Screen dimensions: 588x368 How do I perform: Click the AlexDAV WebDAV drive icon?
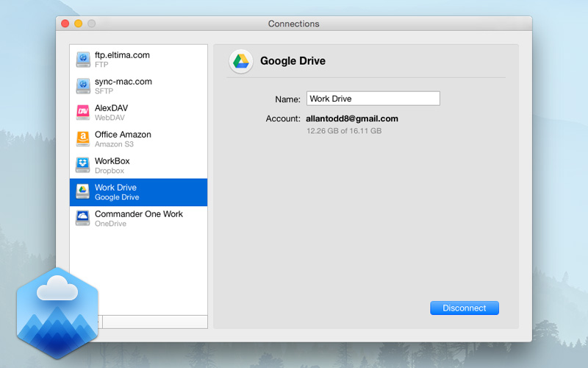pos(83,113)
